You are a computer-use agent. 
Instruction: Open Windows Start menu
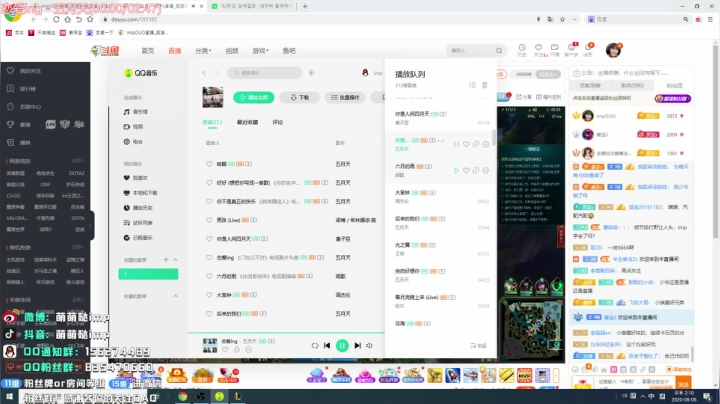pos(9,396)
